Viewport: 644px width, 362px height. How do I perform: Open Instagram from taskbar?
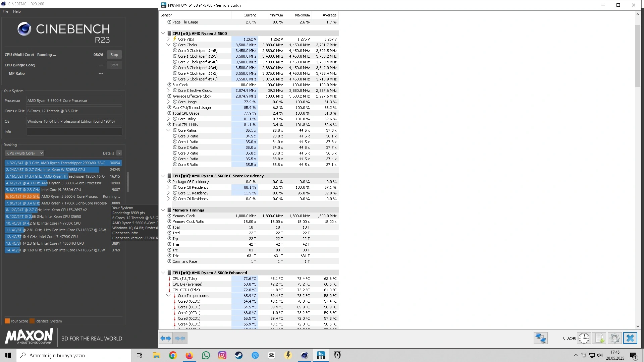tap(222, 355)
